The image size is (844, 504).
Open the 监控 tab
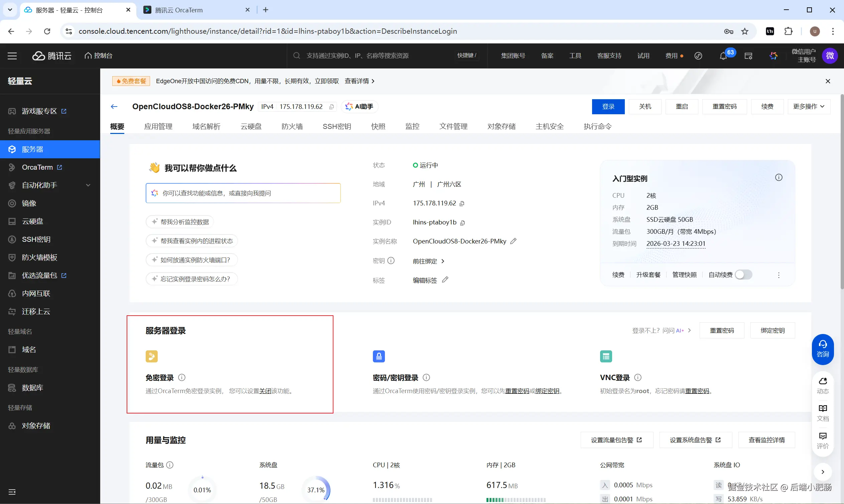click(x=412, y=126)
